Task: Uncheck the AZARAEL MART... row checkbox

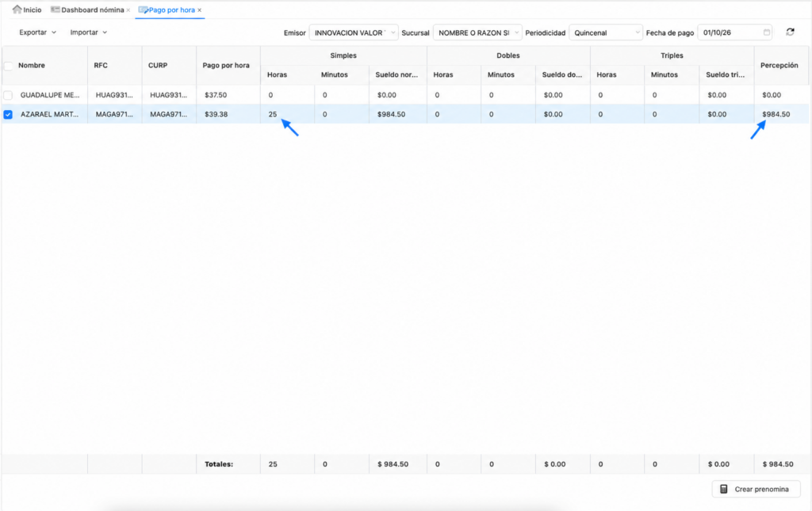Action: [8, 114]
